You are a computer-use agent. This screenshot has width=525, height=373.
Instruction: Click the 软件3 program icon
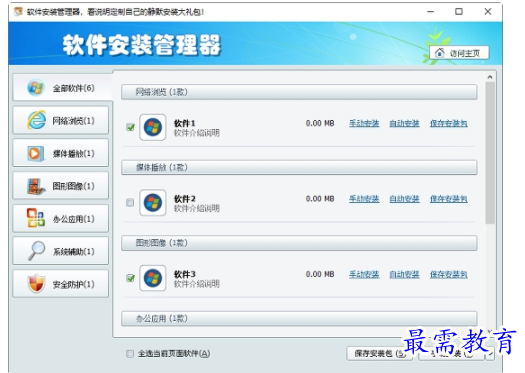(153, 278)
